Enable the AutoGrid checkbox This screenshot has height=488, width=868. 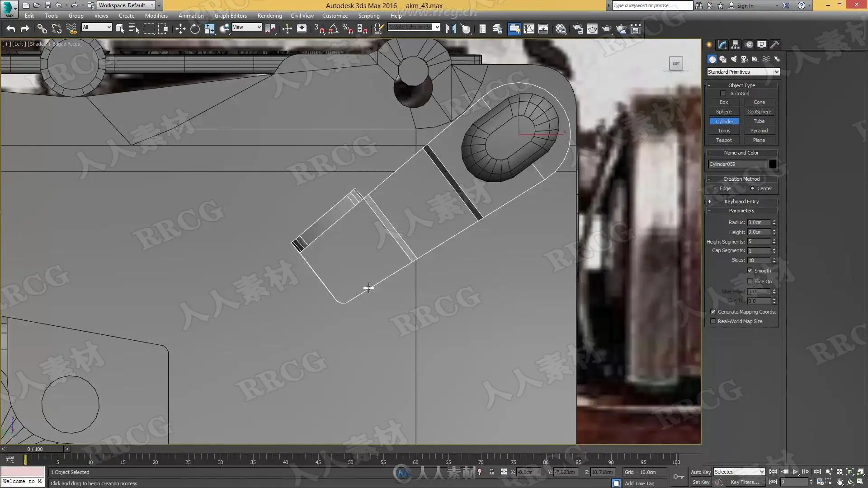(723, 94)
